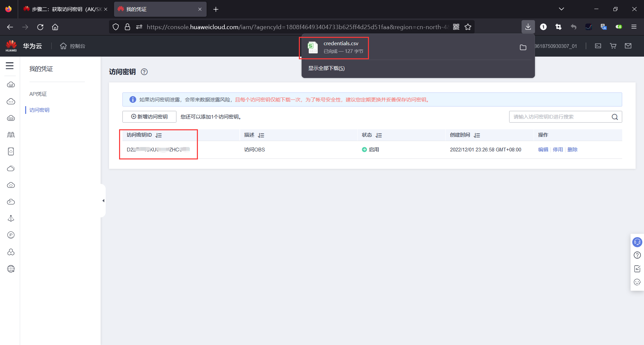Reload the current page

pyautogui.click(x=40, y=27)
